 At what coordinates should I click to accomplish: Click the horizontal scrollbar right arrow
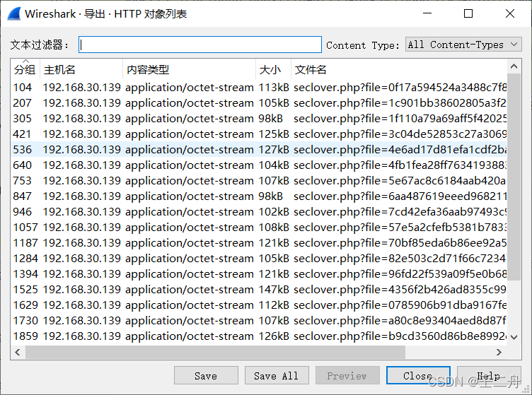click(x=499, y=353)
